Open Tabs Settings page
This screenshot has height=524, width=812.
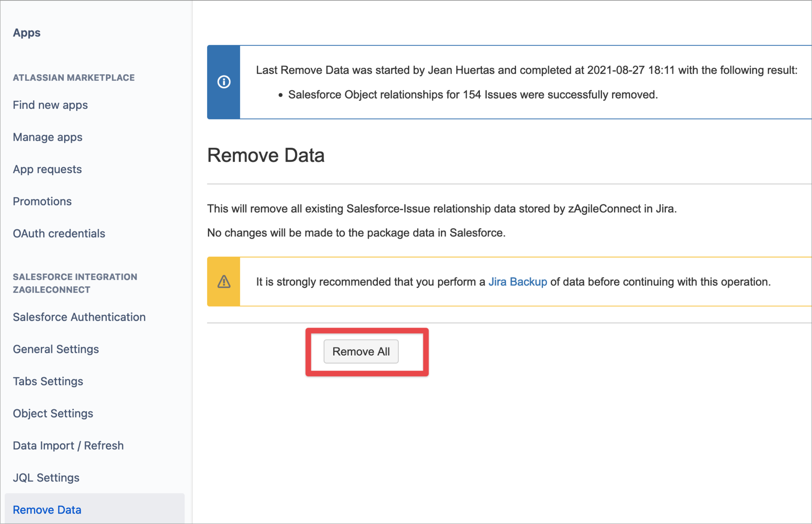48,381
